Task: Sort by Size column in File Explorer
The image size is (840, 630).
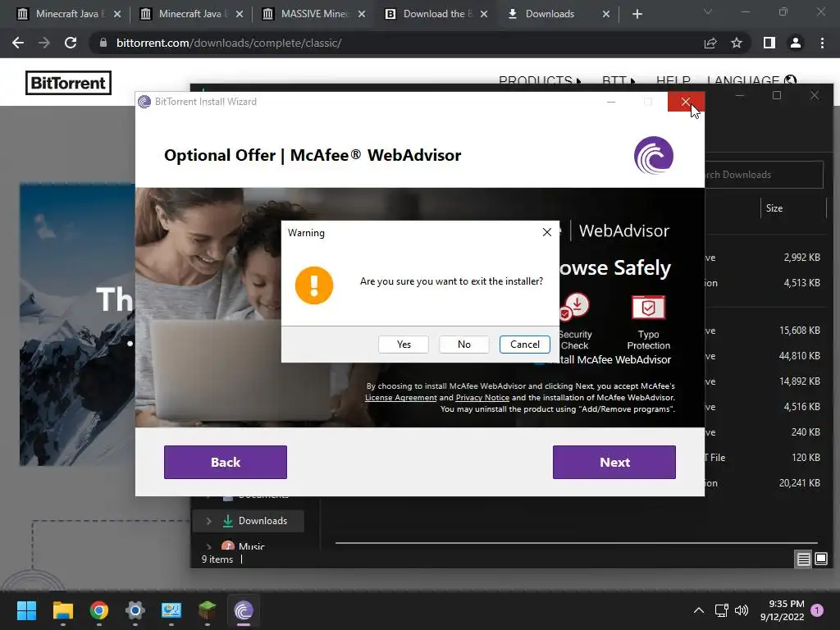Action: click(774, 208)
